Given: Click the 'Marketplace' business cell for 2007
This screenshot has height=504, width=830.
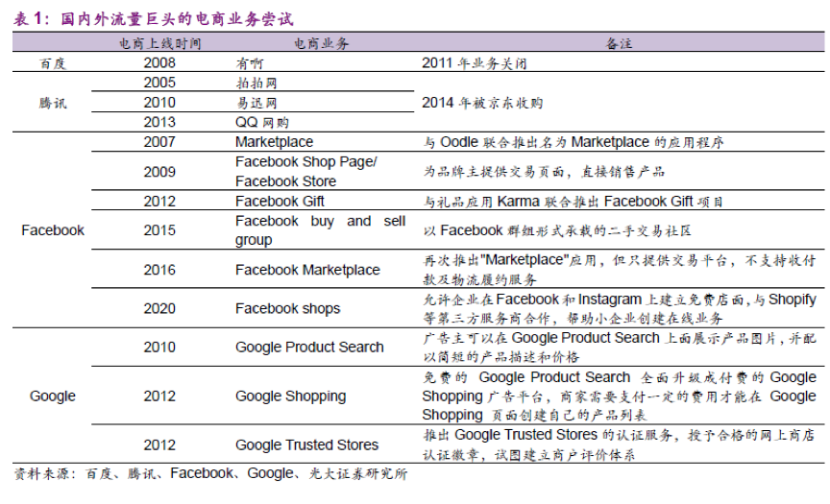Looking at the screenshot, I should click(274, 142).
